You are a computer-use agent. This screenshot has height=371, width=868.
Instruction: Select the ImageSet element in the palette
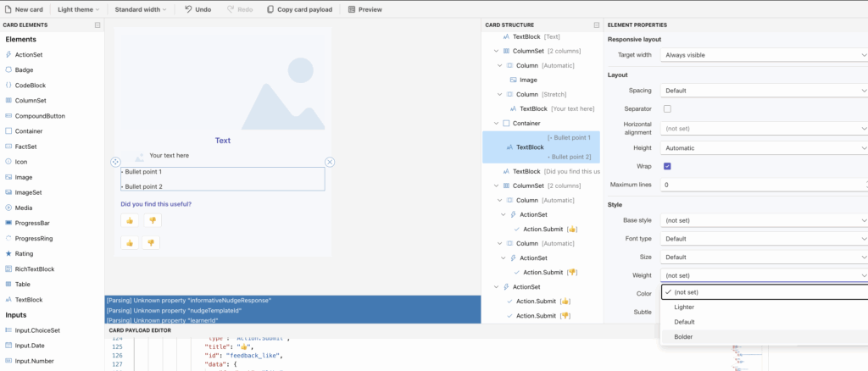pos(23,192)
